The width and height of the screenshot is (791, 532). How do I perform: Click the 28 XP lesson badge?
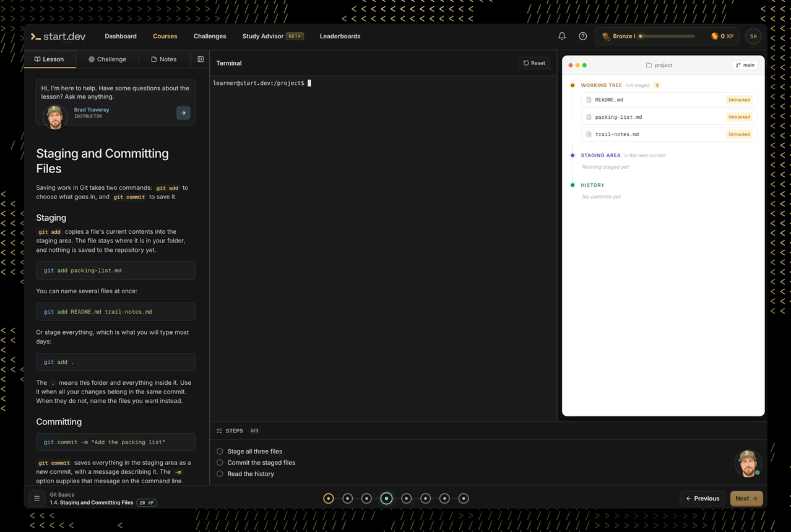pyautogui.click(x=147, y=503)
